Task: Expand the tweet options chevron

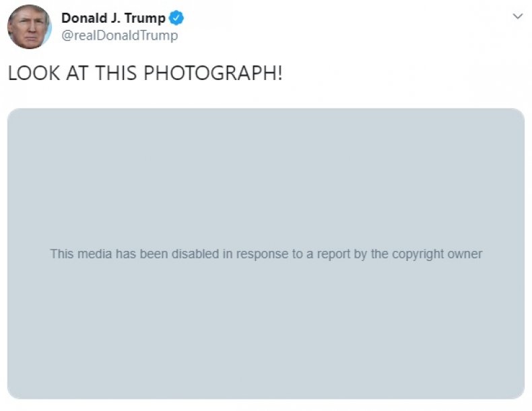Action: click(517, 16)
